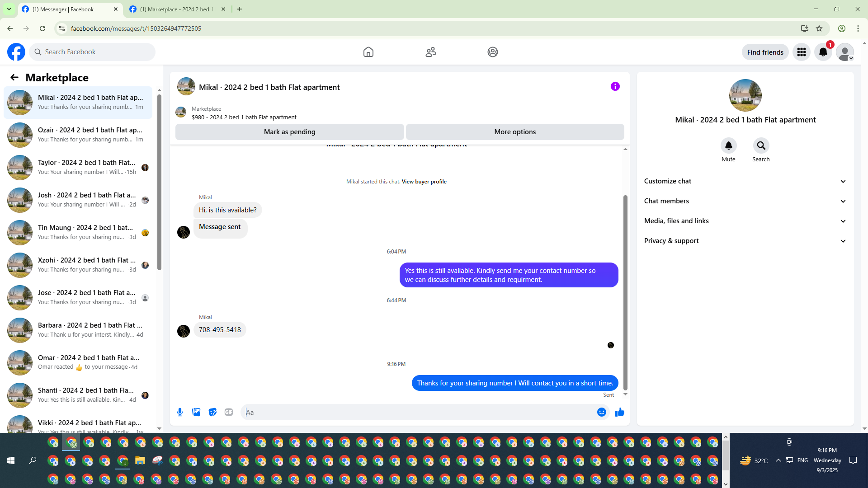Mute this conversation
Viewport: 868px width, 488px height.
click(729, 145)
